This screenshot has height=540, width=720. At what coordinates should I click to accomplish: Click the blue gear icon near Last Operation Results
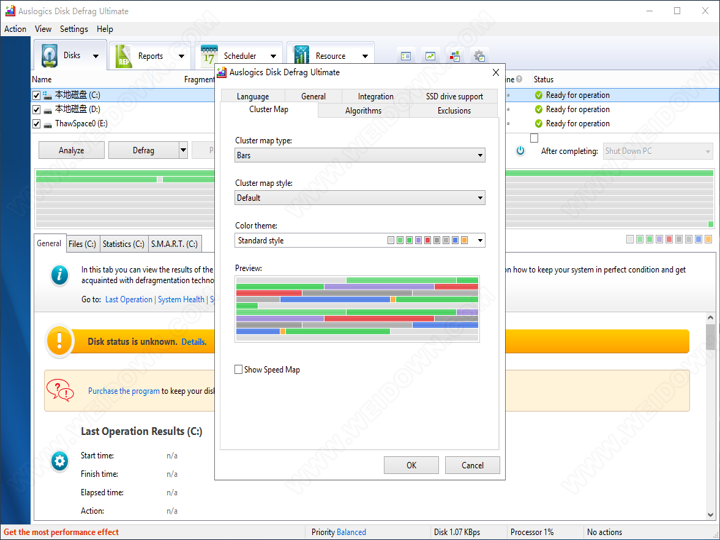(60, 461)
